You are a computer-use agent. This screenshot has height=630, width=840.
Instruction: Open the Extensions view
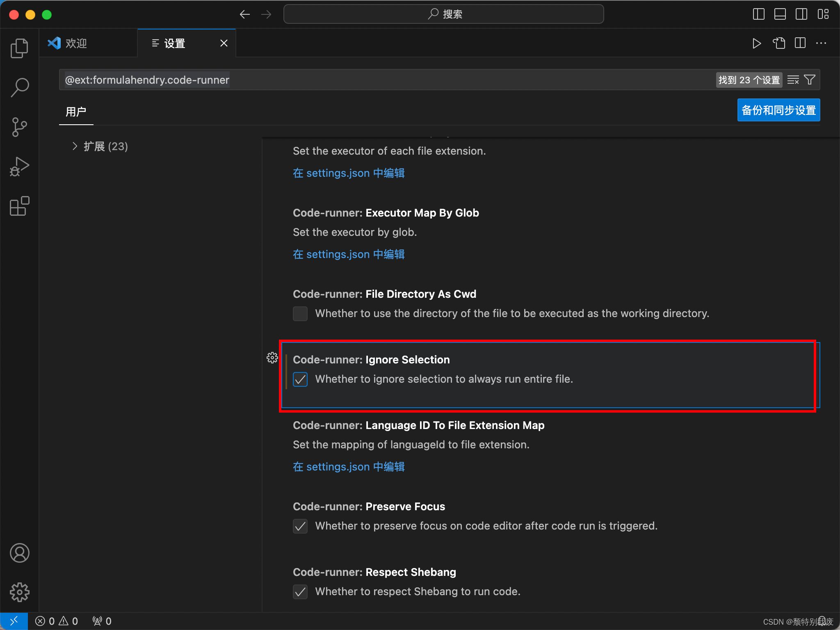pyautogui.click(x=19, y=205)
